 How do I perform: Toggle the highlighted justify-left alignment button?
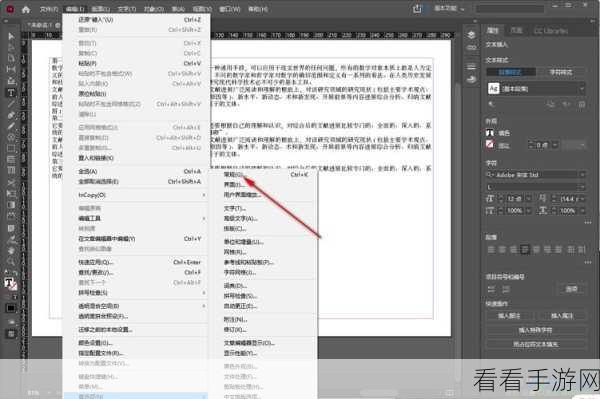[525, 250]
